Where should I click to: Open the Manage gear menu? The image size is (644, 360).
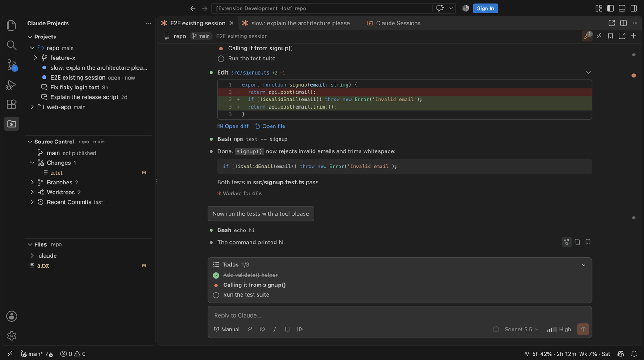pos(12,336)
